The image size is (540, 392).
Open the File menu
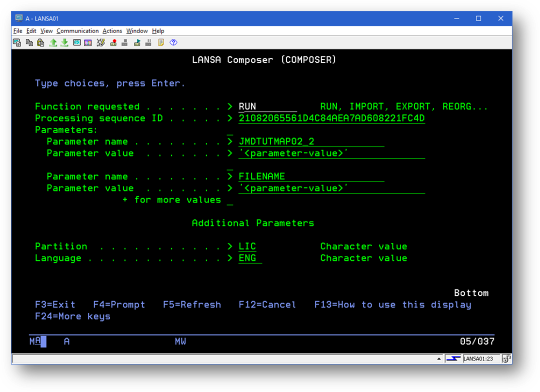[x=17, y=31]
